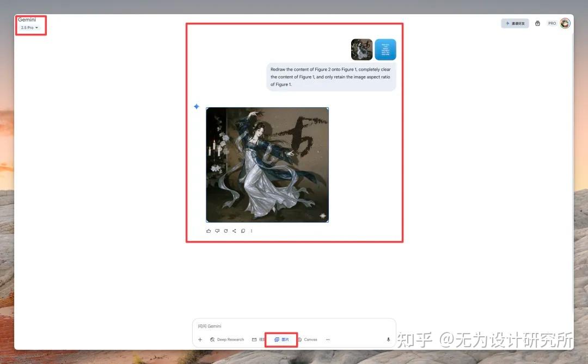588x364 pixels.
Task: Open the 2.5 Pro model dropdown
Action: tap(29, 28)
